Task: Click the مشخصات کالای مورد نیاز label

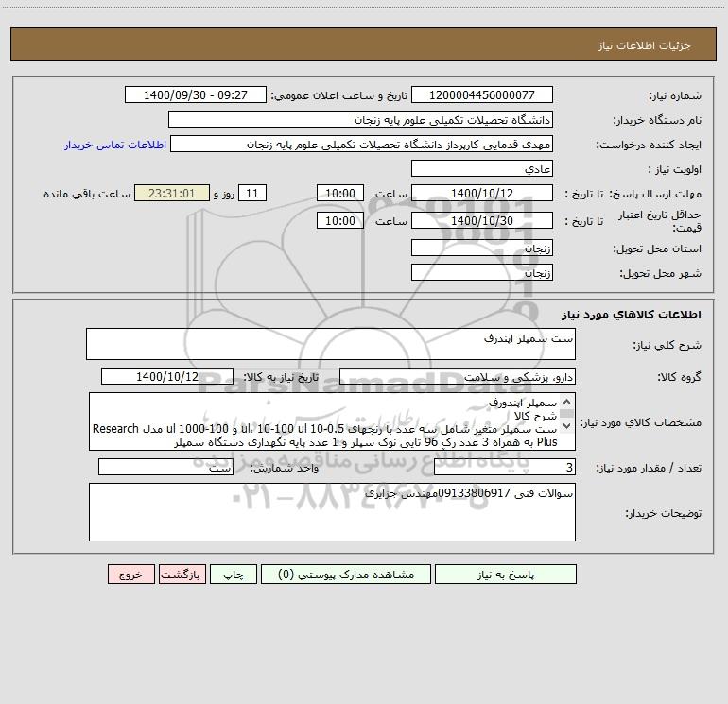Action: [x=640, y=422]
